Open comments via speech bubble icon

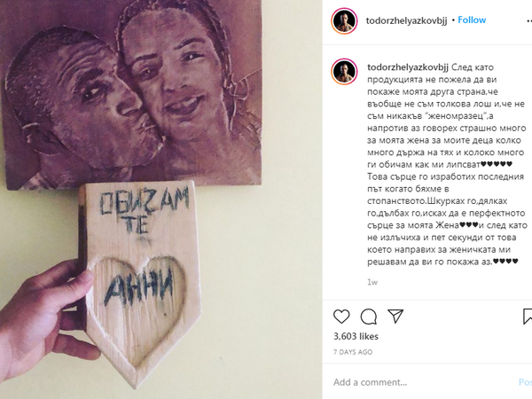pos(369,317)
